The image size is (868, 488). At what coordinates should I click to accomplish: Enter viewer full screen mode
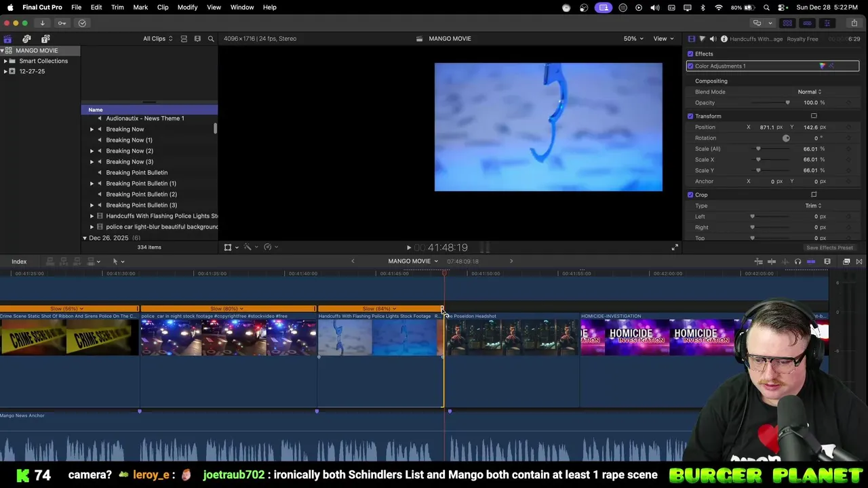pos(675,247)
